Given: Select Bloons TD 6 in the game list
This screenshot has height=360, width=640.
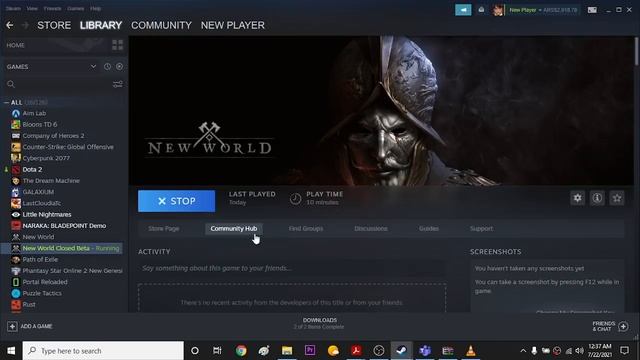Looking at the screenshot, I should (40, 124).
